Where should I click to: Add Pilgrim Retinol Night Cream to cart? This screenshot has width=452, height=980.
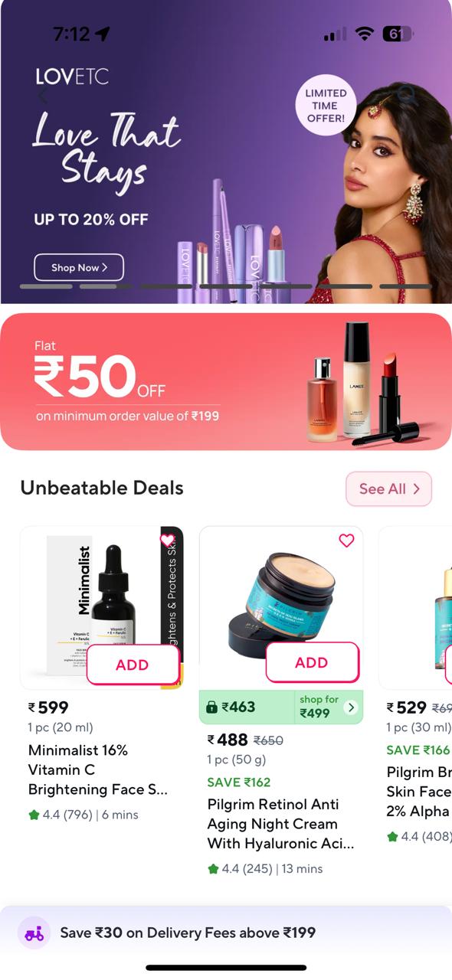click(x=312, y=662)
